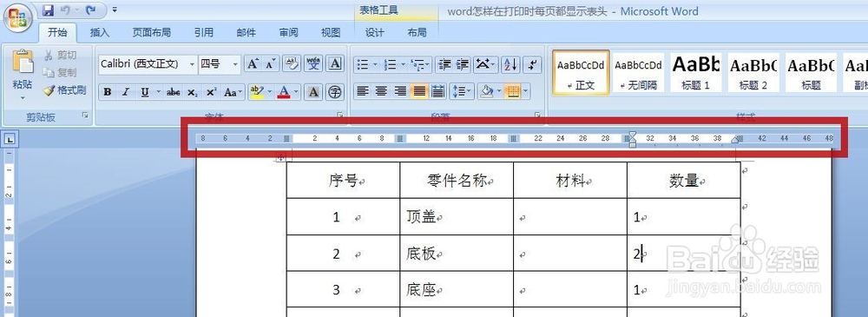Undo last action in Quick Access Toolbar

tap(65, 10)
